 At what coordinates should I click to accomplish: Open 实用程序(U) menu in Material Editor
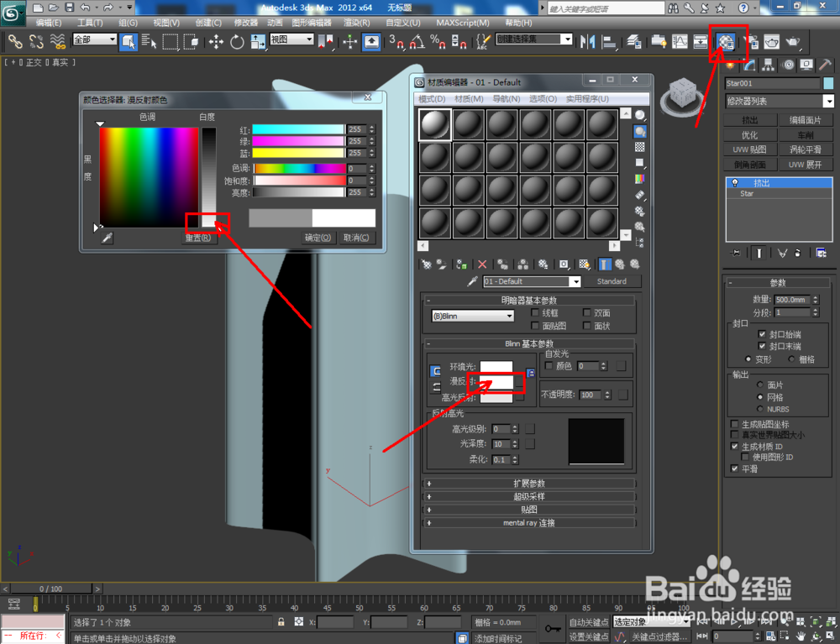pyautogui.click(x=587, y=99)
